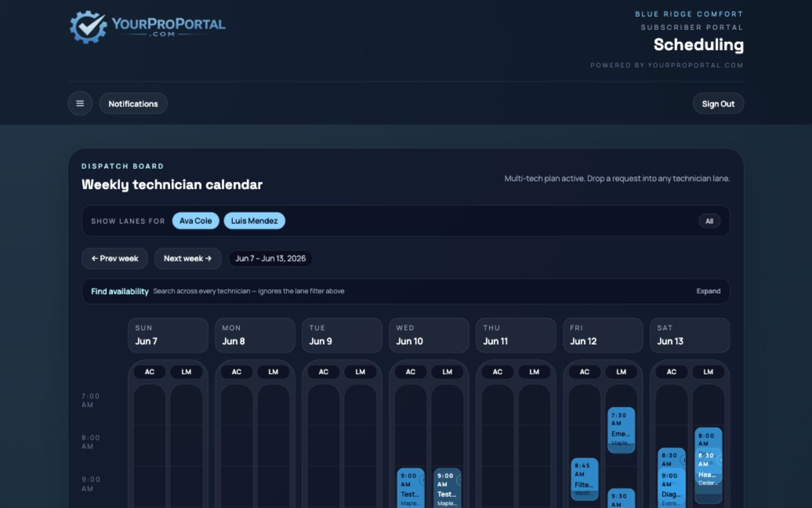This screenshot has height=508, width=812.
Task: Click the Sign Out button
Action: [718, 104]
